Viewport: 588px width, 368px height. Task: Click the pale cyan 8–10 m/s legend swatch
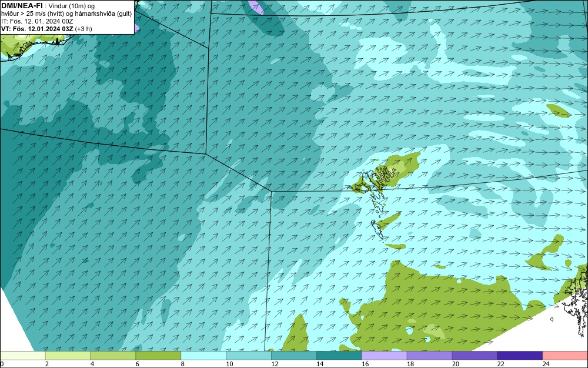pyautogui.click(x=203, y=355)
